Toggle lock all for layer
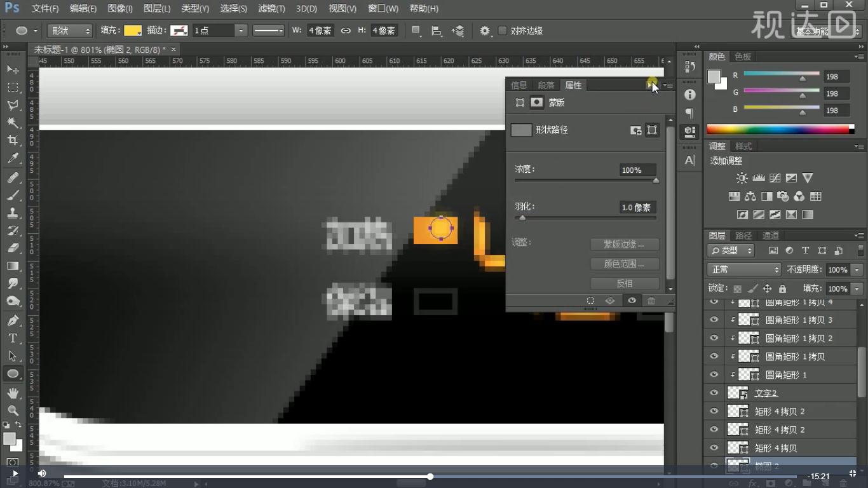This screenshot has height=488, width=868. pyautogui.click(x=782, y=288)
